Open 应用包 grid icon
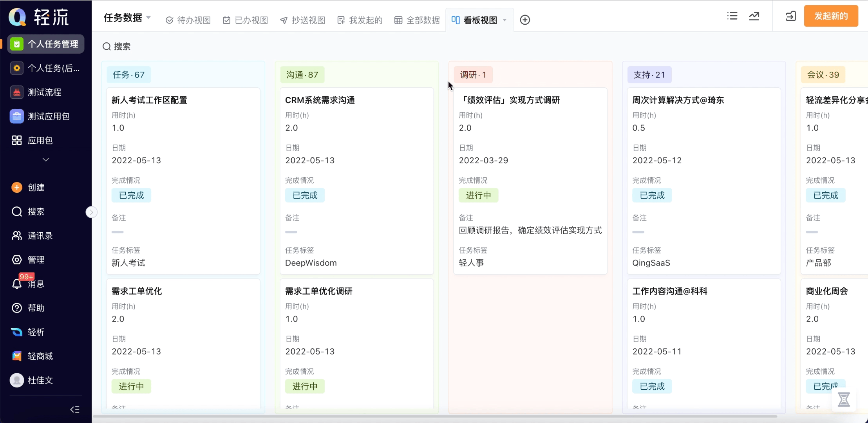 17,140
